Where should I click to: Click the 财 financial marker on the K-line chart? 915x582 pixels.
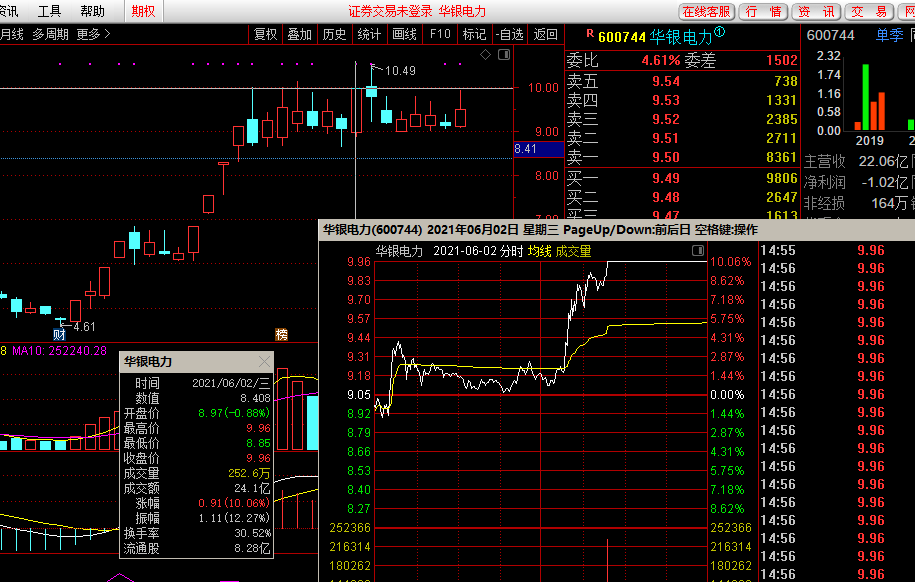pyautogui.click(x=60, y=334)
